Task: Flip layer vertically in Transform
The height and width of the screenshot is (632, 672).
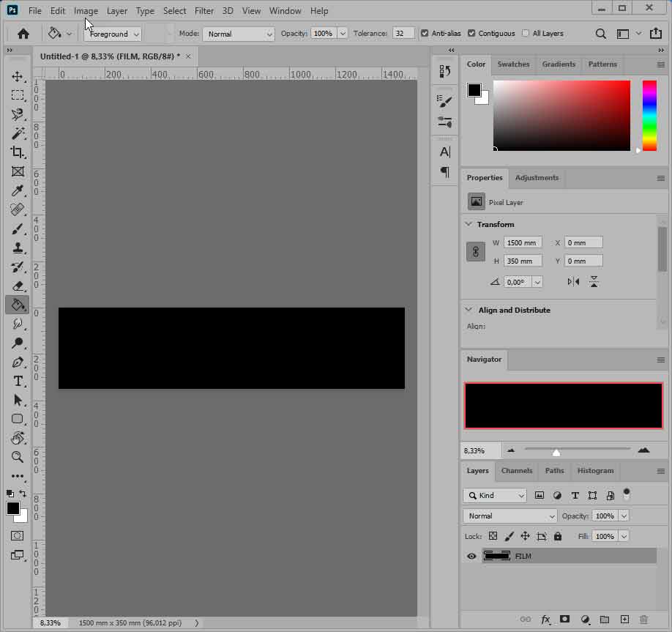Action: click(x=594, y=282)
